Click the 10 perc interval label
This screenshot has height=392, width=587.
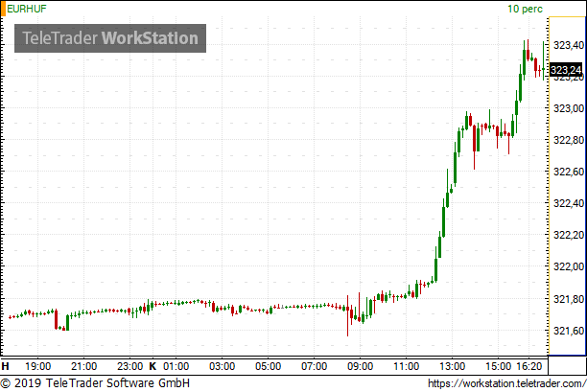click(x=525, y=9)
